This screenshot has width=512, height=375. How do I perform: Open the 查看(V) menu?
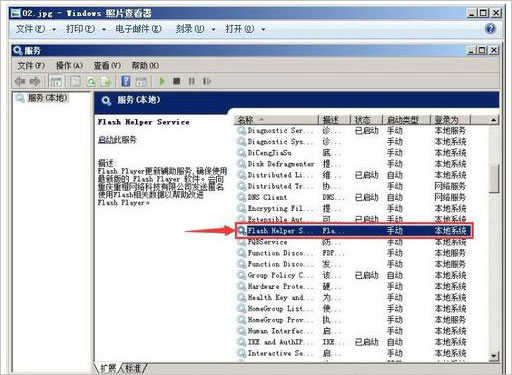point(107,65)
